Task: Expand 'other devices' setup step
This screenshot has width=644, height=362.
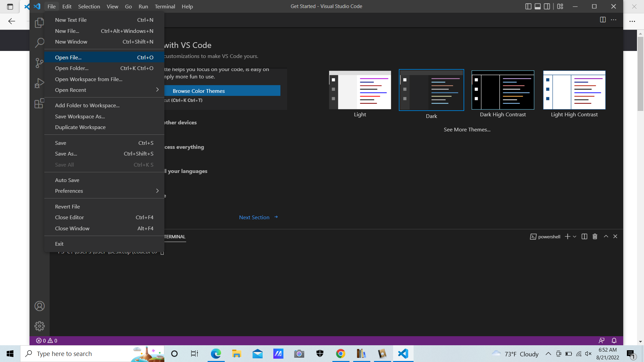Action: [x=180, y=122]
